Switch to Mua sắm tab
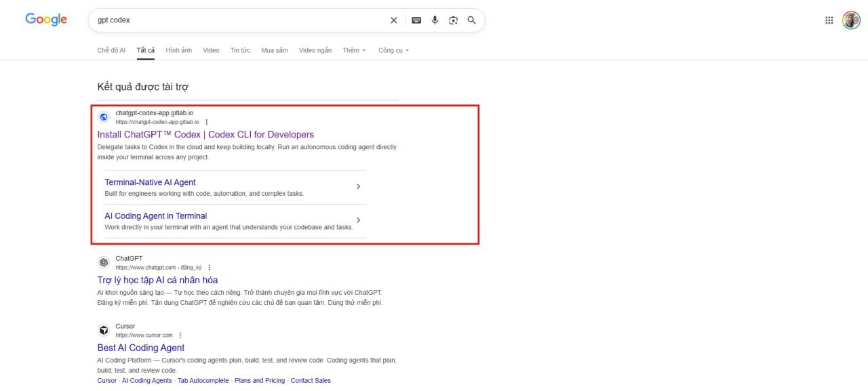 pos(275,50)
